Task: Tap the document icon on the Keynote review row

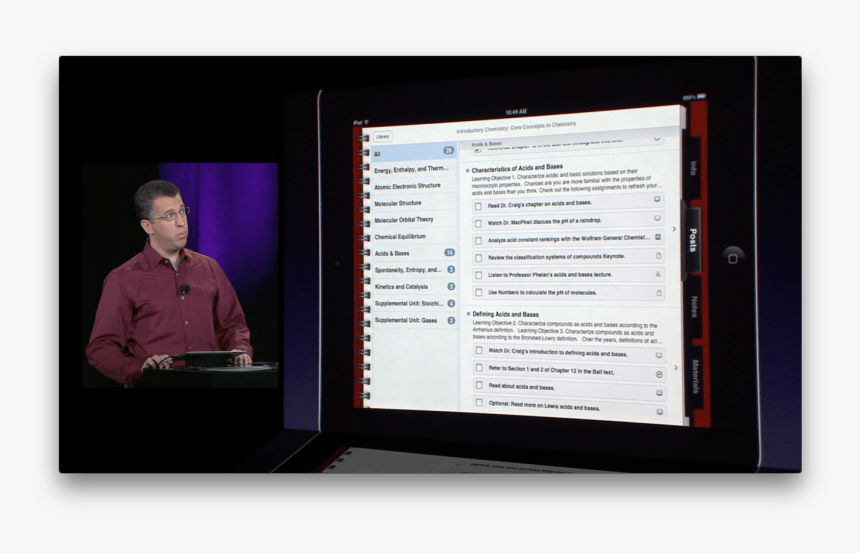Action: tap(658, 256)
